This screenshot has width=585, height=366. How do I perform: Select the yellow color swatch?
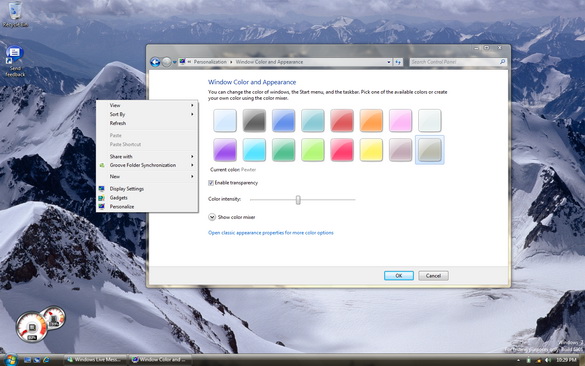click(x=371, y=150)
